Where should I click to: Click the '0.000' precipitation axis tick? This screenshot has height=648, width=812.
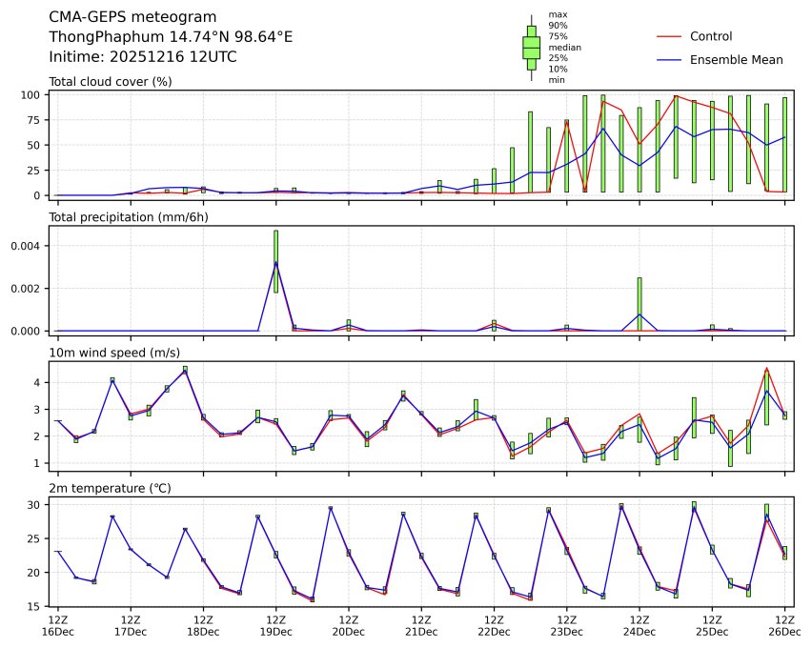pos(26,331)
